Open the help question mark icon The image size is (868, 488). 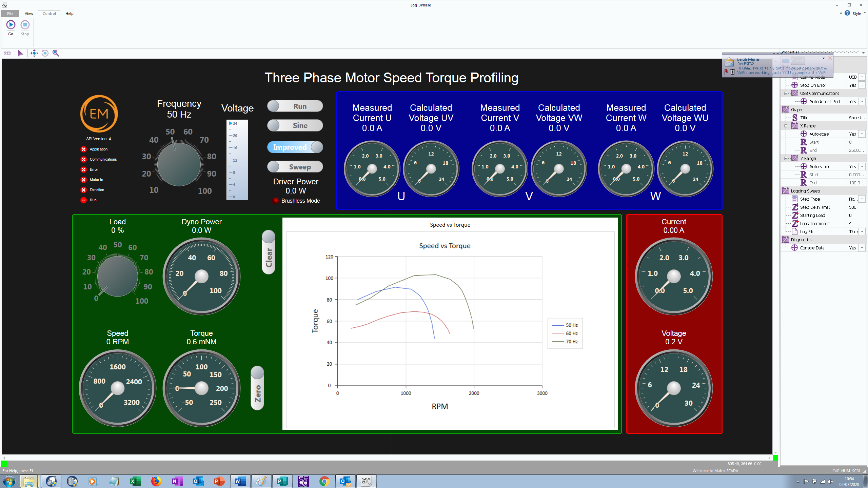pyautogui.click(x=847, y=13)
